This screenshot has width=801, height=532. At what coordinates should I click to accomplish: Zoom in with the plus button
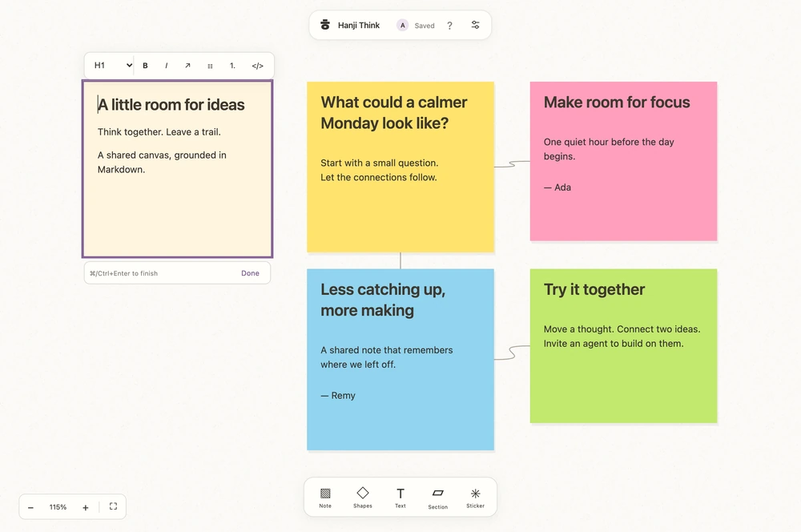pyautogui.click(x=86, y=507)
